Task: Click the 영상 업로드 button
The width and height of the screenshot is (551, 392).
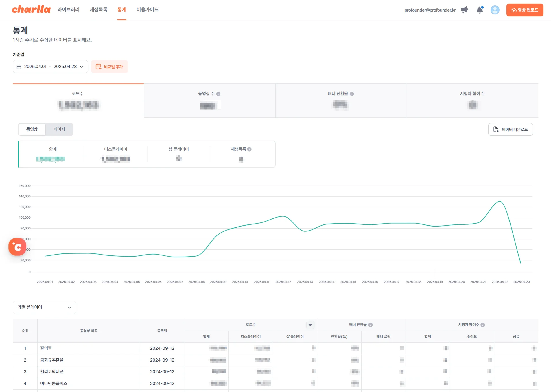Action: pyautogui.click(x=525, y=10)
